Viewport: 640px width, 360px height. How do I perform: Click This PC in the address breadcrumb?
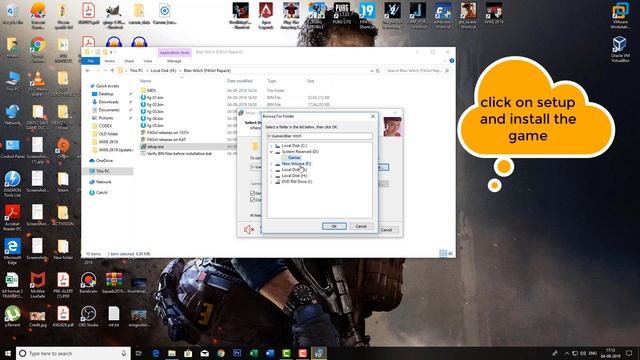click(136, 71)
